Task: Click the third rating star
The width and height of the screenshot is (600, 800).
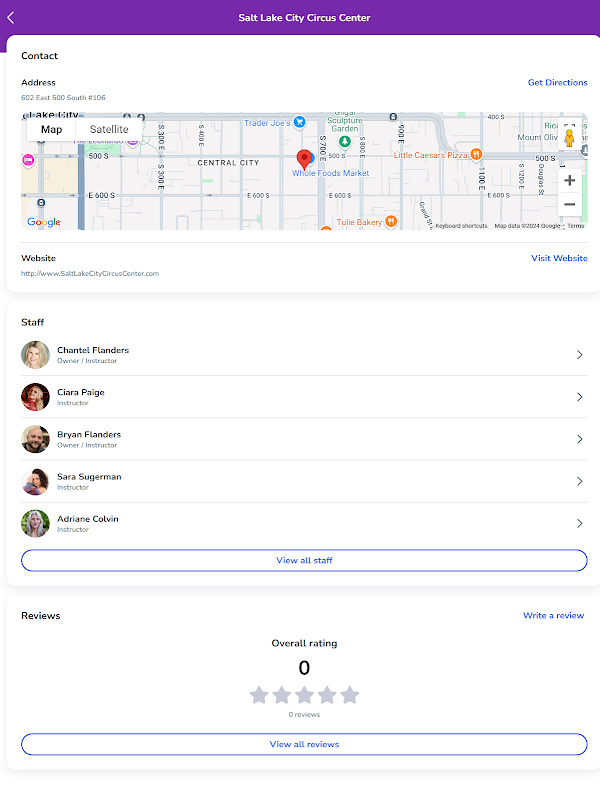Action: point(305,695)
